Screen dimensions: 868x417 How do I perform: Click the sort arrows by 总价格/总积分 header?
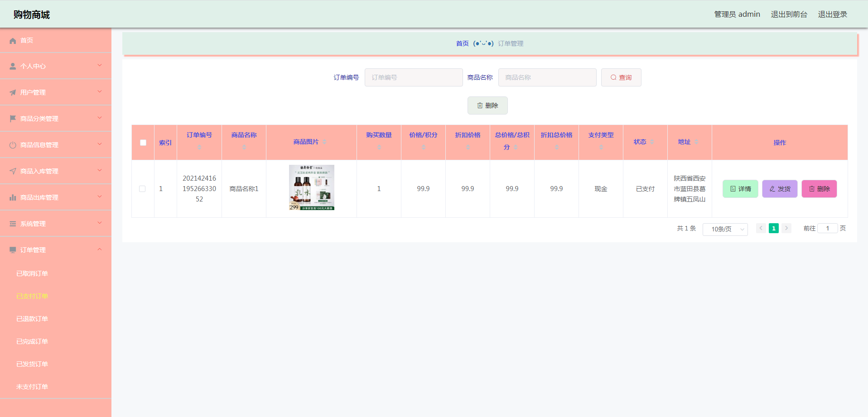[x=516, y=147]
